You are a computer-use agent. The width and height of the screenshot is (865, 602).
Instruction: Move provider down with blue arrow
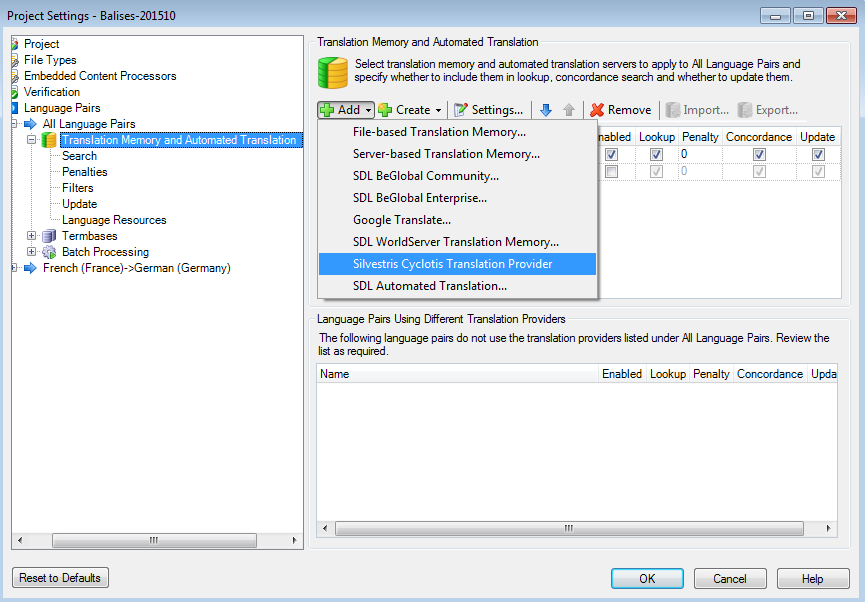tap(546, 110)
